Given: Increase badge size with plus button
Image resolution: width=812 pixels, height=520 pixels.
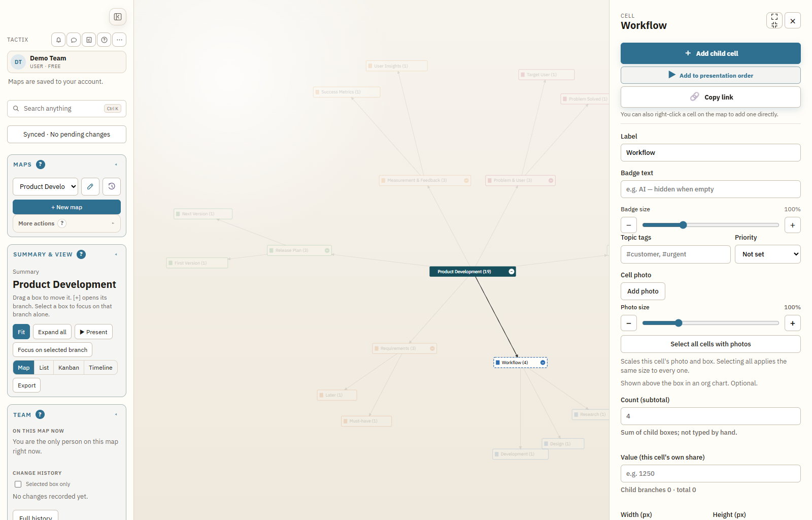Looking at the screenshot, I should tap(793, 225).
